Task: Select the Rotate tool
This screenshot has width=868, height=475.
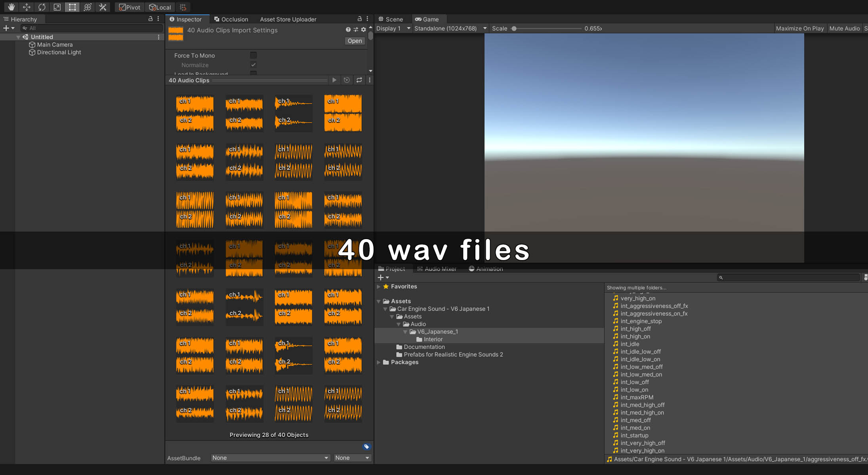Action: tap(42, 7)
